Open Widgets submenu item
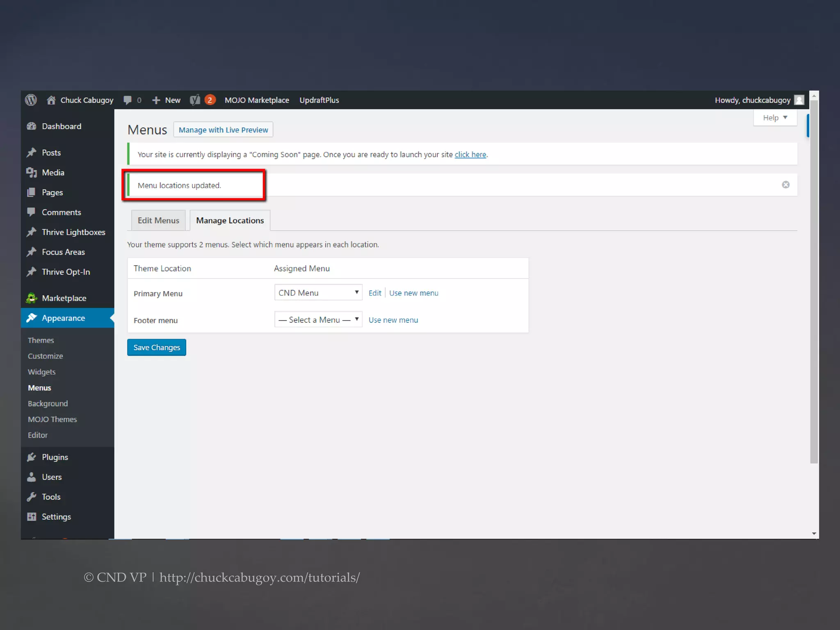The height and width of the screenshot is (630, 840). (41, 372)
